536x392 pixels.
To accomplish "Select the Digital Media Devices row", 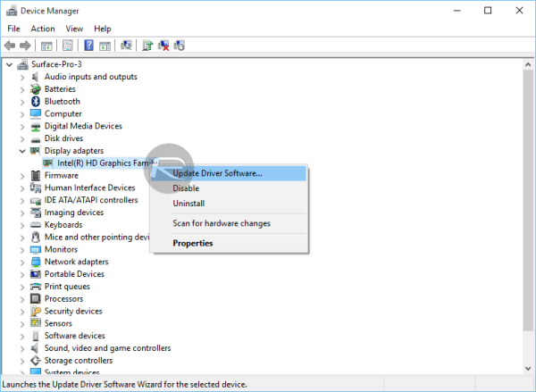I will pyautogui.click(x=83, y=126).
